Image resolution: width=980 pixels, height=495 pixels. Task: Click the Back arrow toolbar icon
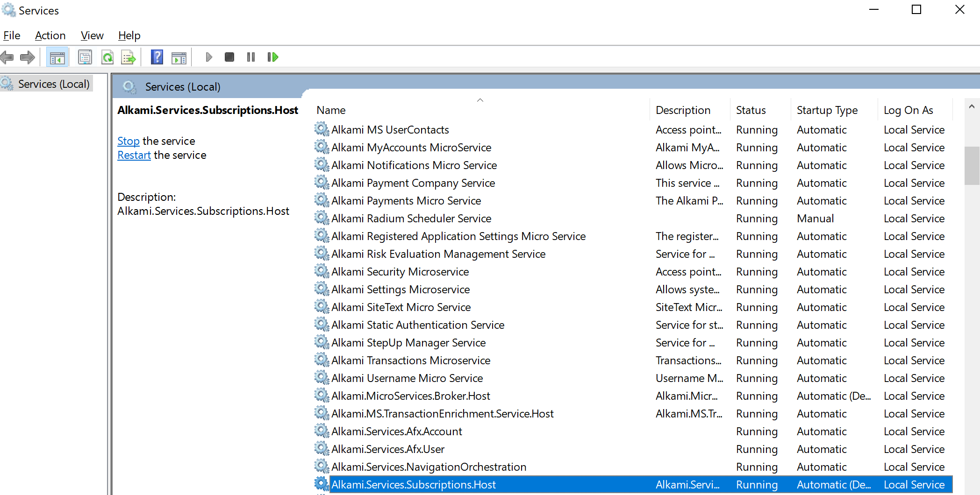click(x=7, y=57)
